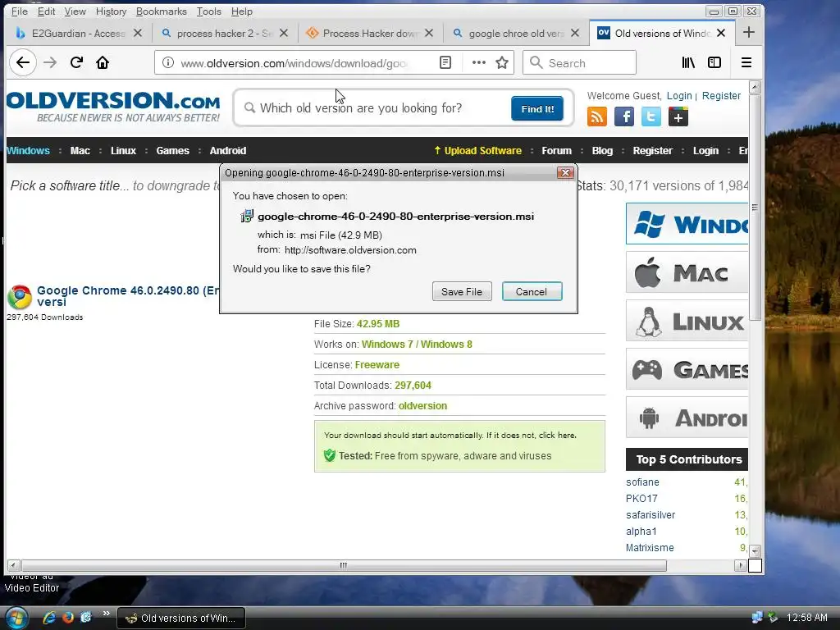
Task: Open the Mac category sidebar banner
Action: 687,272
